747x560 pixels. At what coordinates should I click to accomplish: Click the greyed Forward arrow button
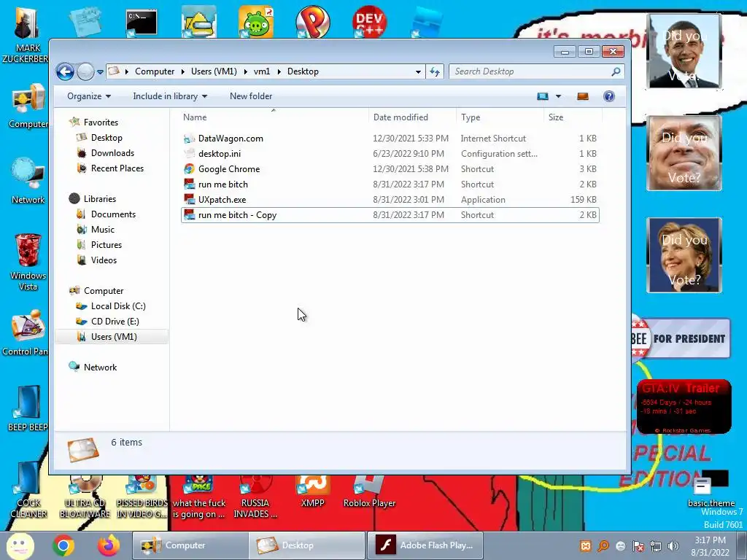coord(86,72)
